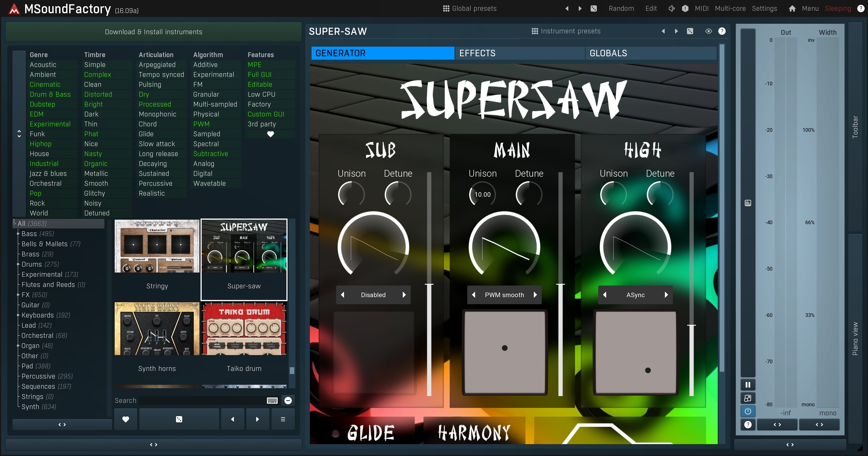
Task: Randomize instrument preset dice icon
Action: [x=690, y=31]
